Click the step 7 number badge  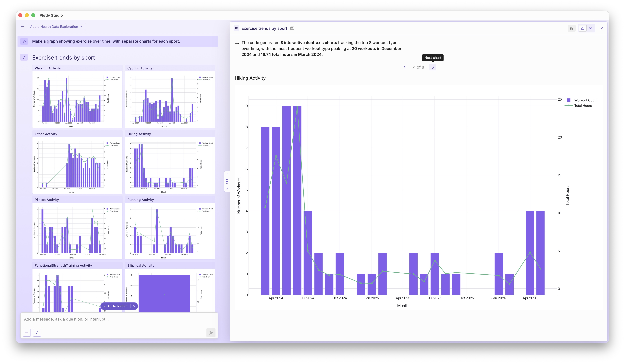click(x=24, y=57)
